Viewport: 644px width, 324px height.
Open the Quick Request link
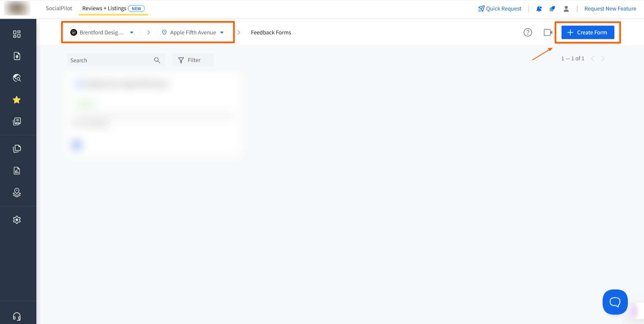500,9
